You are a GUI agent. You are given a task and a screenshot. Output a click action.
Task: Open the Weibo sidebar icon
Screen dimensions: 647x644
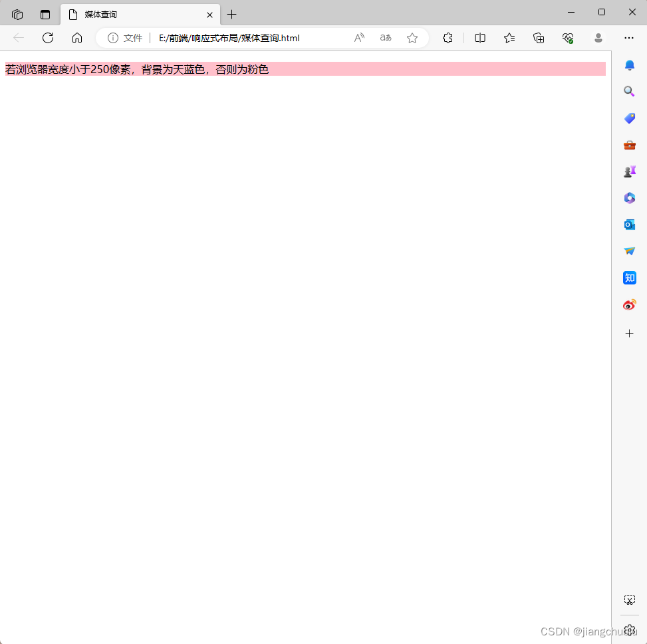click(x=629, y=304)
